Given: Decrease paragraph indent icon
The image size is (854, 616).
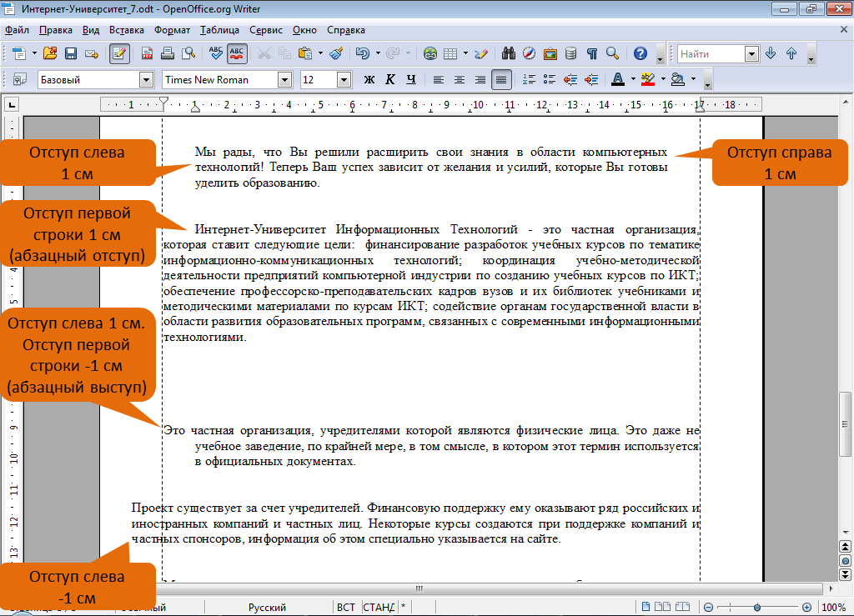Looking at the screenshot, I should pyautogui.click(x=570, y=79).
